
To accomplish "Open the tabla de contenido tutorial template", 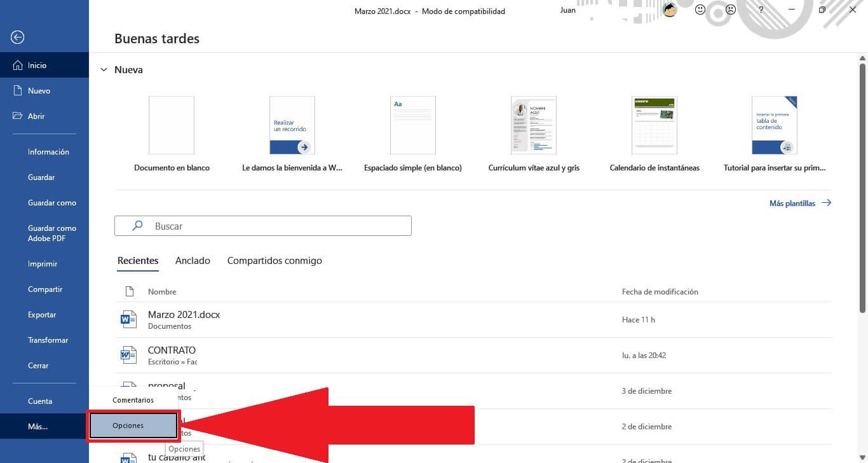I will coord(775,125).
